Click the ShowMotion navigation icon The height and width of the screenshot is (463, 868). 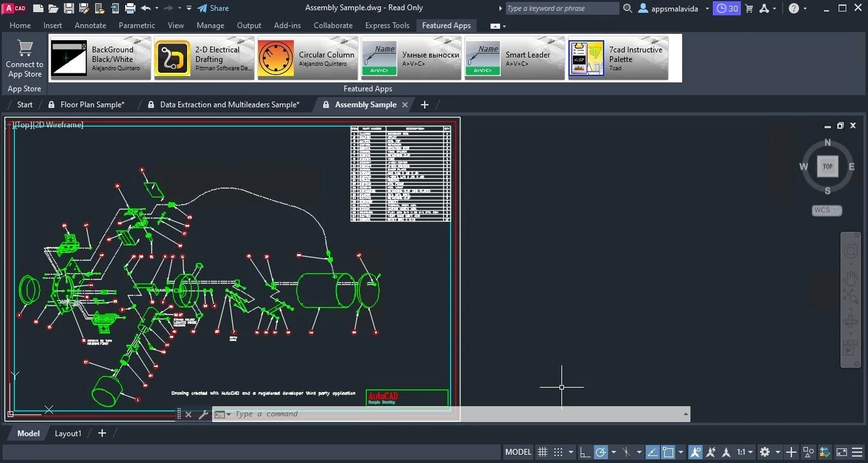pyautogui.click(x=849, y=347)
